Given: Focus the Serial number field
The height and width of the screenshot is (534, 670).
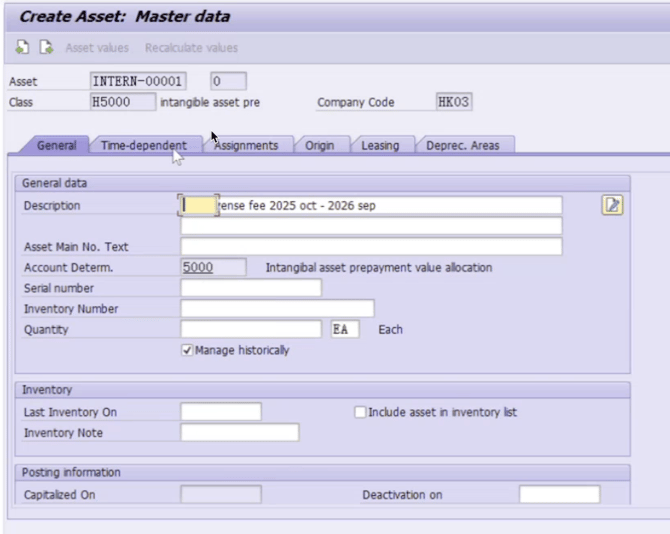Looking at the screenshot, I should tap(251, 288).
